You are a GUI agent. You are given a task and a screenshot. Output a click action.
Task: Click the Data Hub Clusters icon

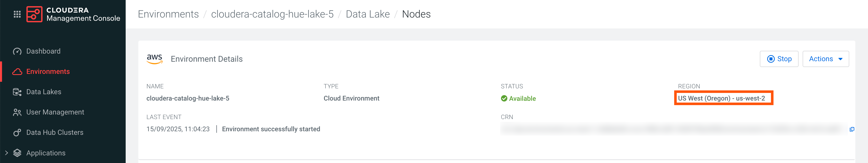click(x=17, y=133)
